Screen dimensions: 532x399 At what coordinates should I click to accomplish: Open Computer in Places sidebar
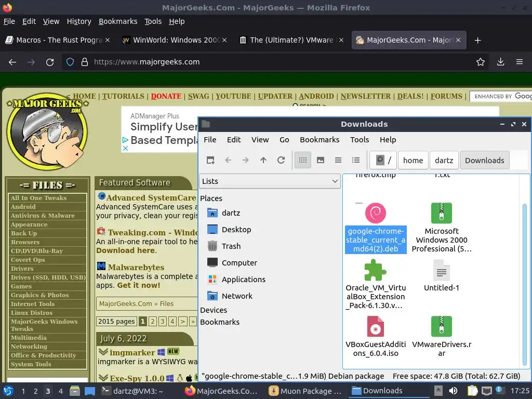coord(239,262)
